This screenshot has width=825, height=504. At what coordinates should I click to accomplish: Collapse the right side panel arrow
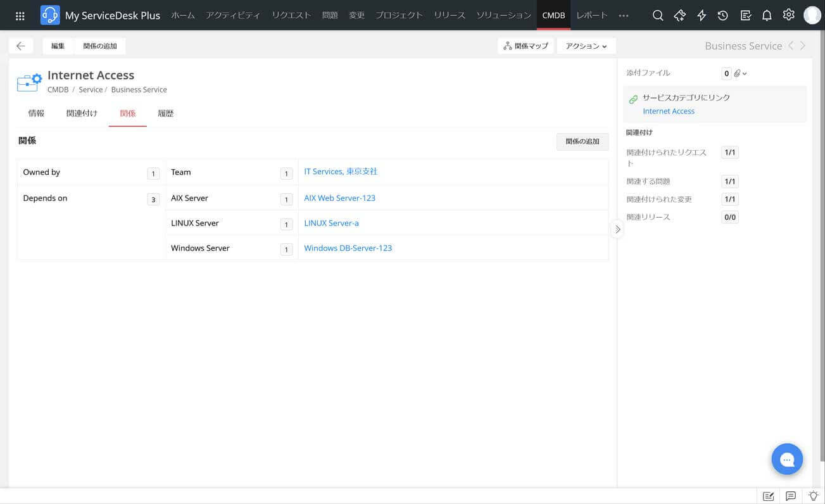pos(617,229)
